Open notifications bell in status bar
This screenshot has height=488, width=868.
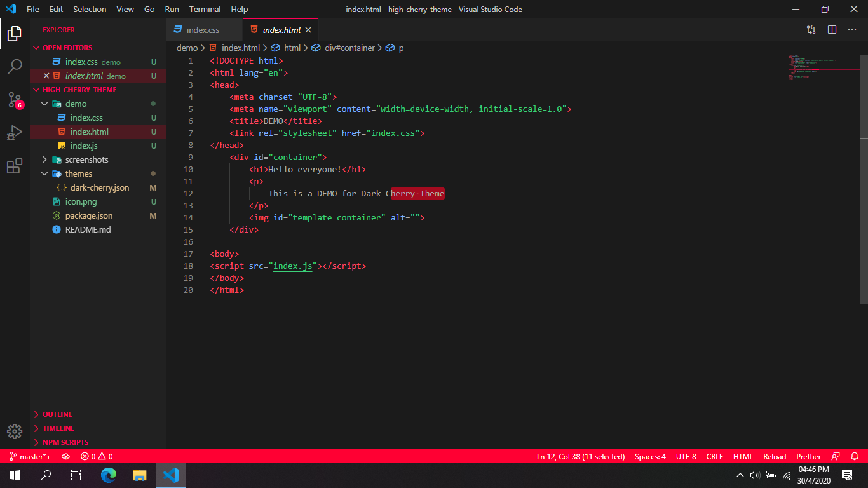tap(854, 456)
